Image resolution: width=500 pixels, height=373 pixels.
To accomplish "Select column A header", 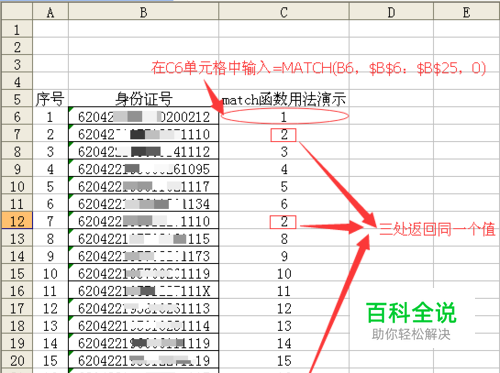I will tap(50, 12).
